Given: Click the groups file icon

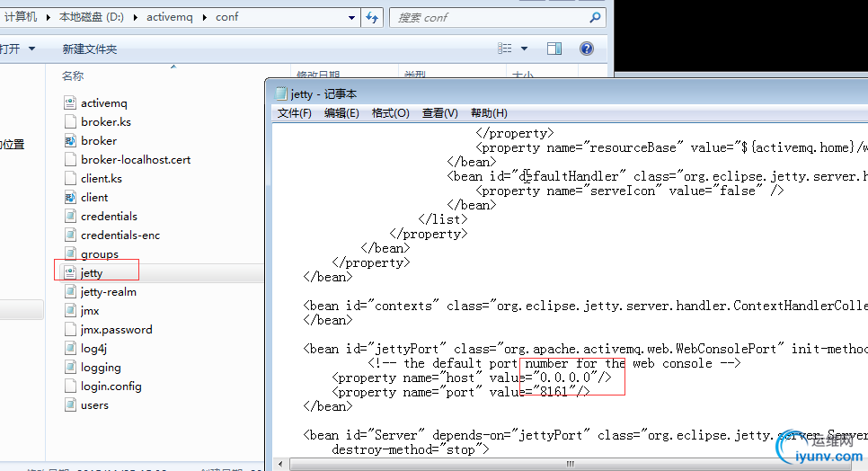Looking at the screenshot, I should 70,253.
